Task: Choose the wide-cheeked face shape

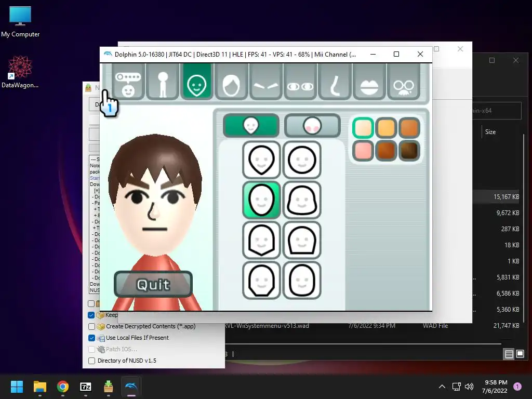Action: (302, 200)
